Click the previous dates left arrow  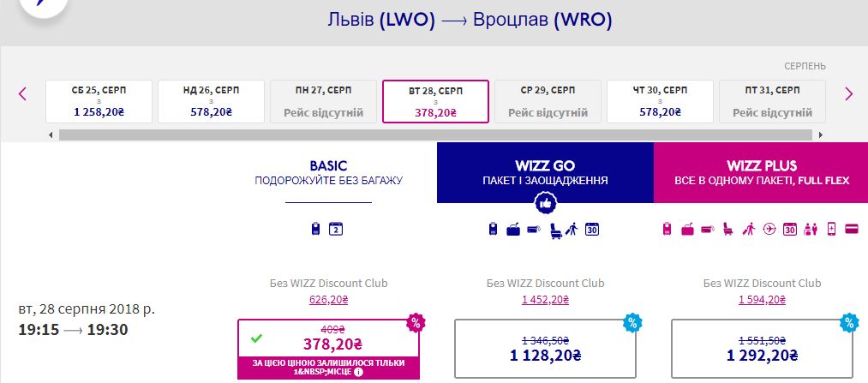(22, 94)
